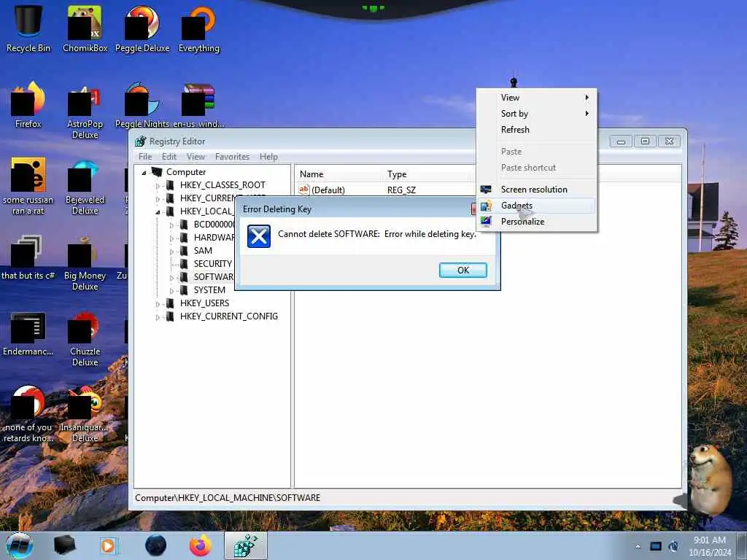Choose Refresh from desktop context menu
Screen dimensions: 747x560
pyautogui.click(x=536, y=130)
